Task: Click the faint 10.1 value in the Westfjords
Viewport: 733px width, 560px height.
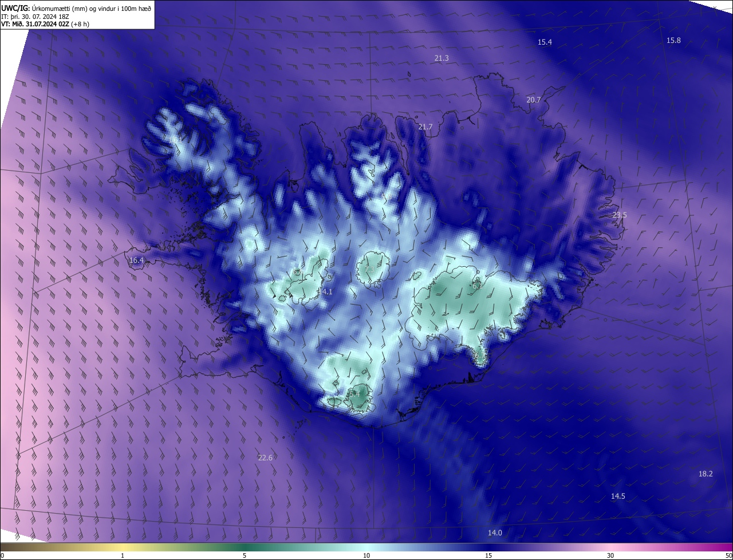Action: (x=175, y=139)
